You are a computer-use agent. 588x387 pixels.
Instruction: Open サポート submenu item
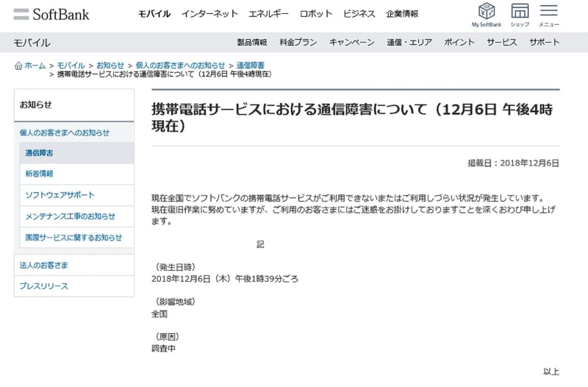click(544, 42)
